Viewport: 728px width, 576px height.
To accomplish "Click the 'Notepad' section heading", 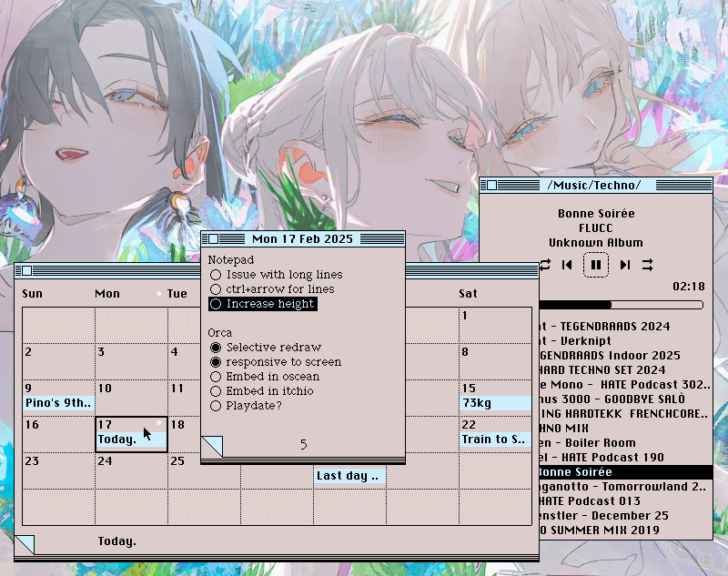I will (231, 260).
